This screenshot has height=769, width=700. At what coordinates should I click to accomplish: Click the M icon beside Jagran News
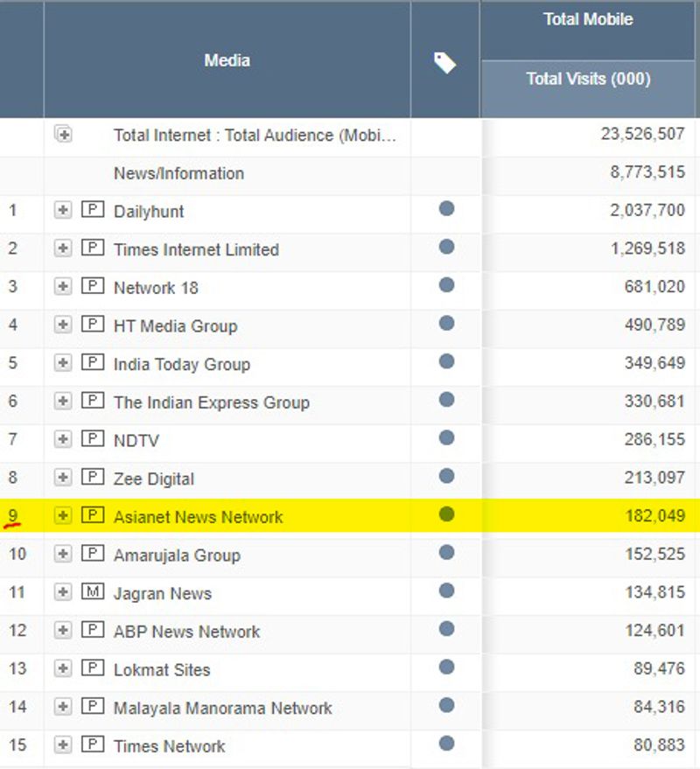point(92,592)
